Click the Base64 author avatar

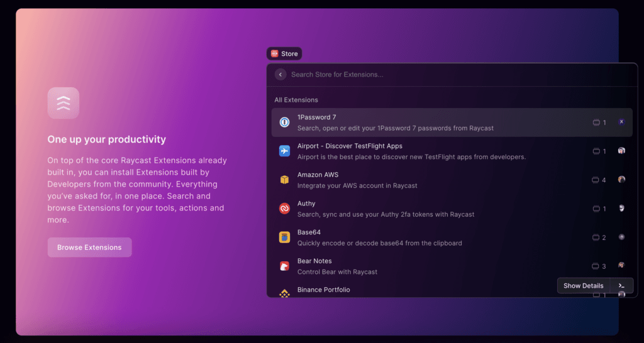(621, 237)
